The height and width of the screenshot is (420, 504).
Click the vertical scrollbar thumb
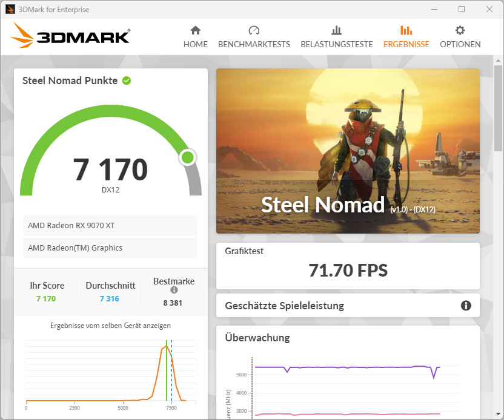coord(498,109)
